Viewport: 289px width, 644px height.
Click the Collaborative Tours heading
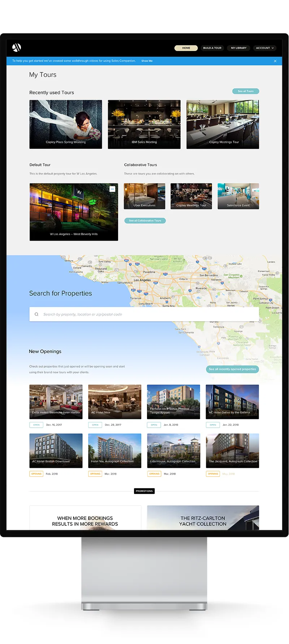[x=141, y=165]
